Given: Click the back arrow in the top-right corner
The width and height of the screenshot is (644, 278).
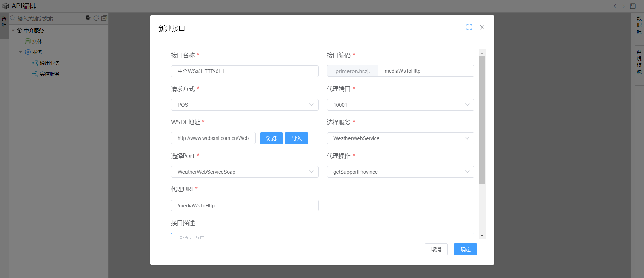Looking at the screenshot, I should tap(615, 6).
